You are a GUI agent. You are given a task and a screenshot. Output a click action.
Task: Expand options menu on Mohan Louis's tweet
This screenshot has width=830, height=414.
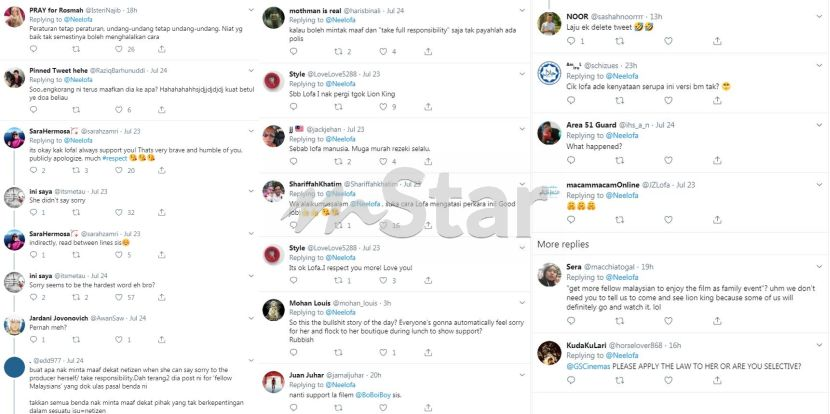(522, 303)
